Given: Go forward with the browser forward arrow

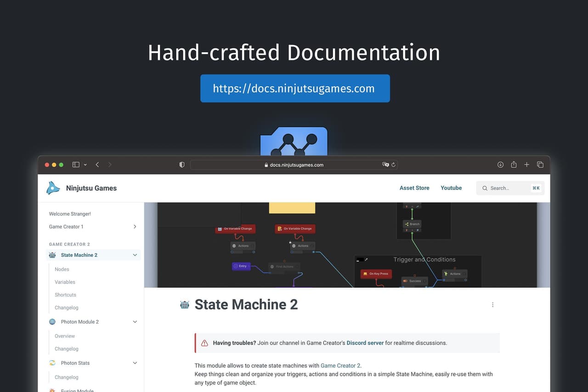Looking at the screenshot, I should 110,165.
